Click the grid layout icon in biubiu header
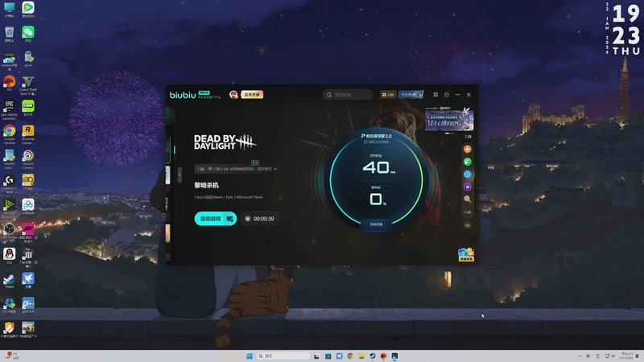 click(436, 94)
